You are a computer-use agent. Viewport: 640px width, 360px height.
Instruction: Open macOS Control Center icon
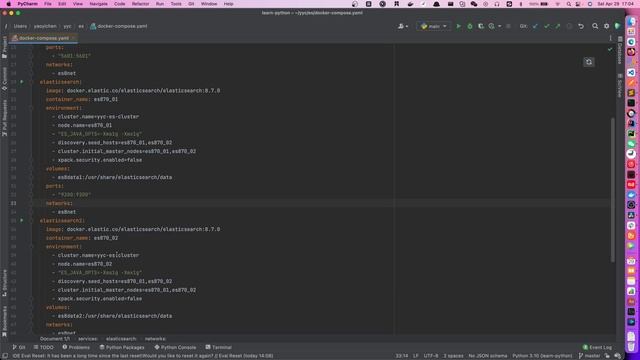pos(578,4)
